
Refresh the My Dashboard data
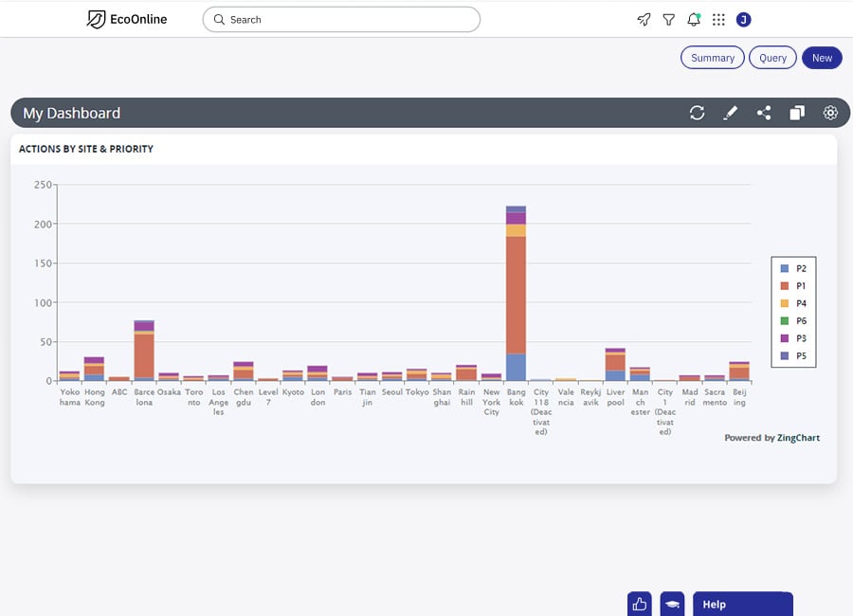697,113
